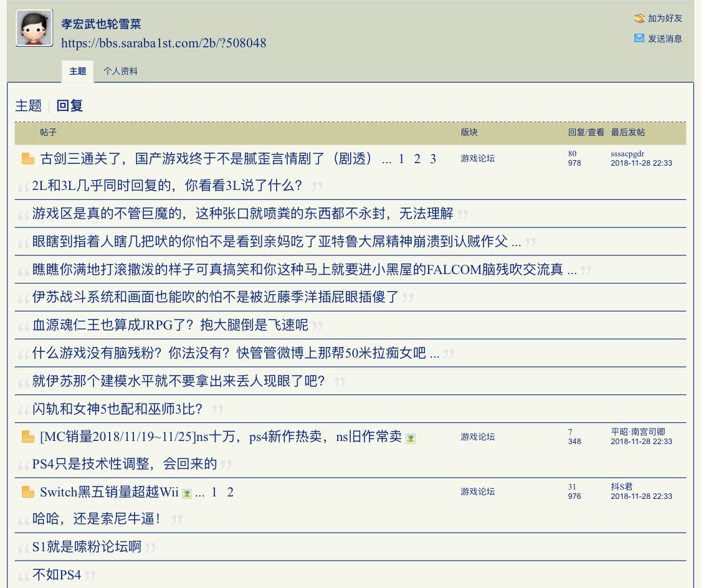
Task: Click last-post date under 抖S君
Action: tap(641, 496)
